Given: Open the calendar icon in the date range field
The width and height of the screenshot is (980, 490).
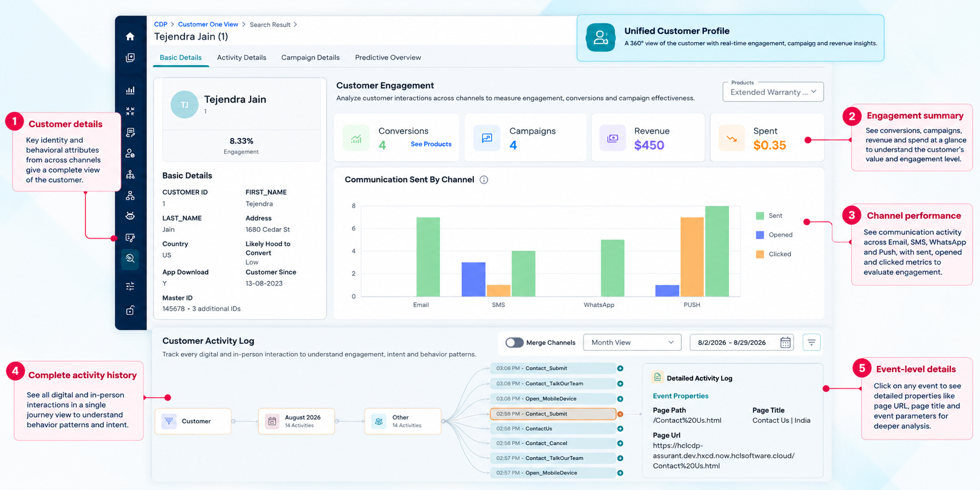Looking at the screenshot, I should tap(785, 343).
